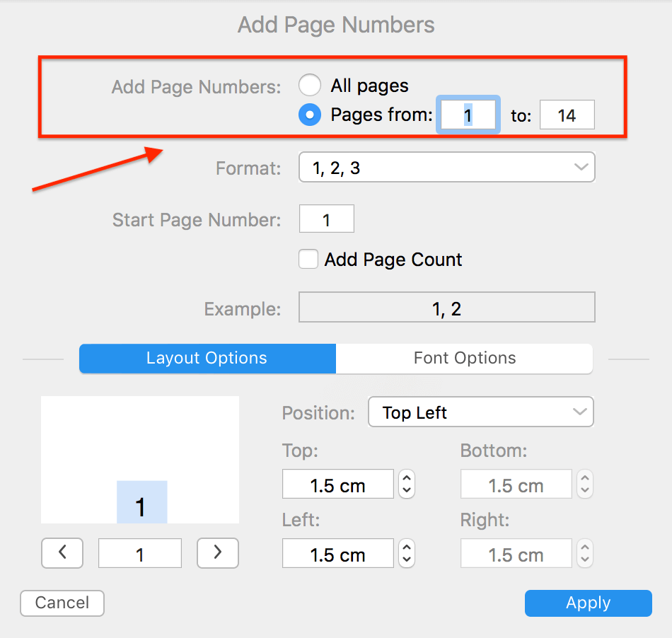Image resolution: width=672 pixels, height=638 pixels.
Task: Select the Pages from radio button
Action: 310,115
